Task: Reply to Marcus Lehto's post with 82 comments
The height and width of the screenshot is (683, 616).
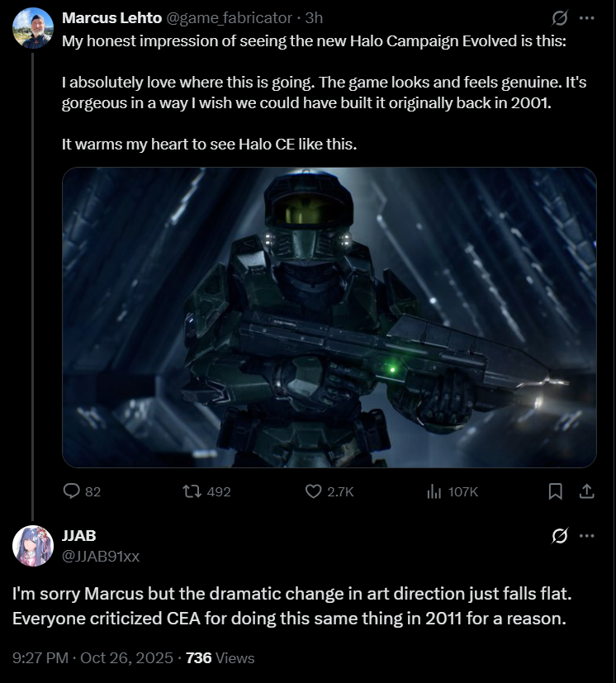Action: pos(82,491)
